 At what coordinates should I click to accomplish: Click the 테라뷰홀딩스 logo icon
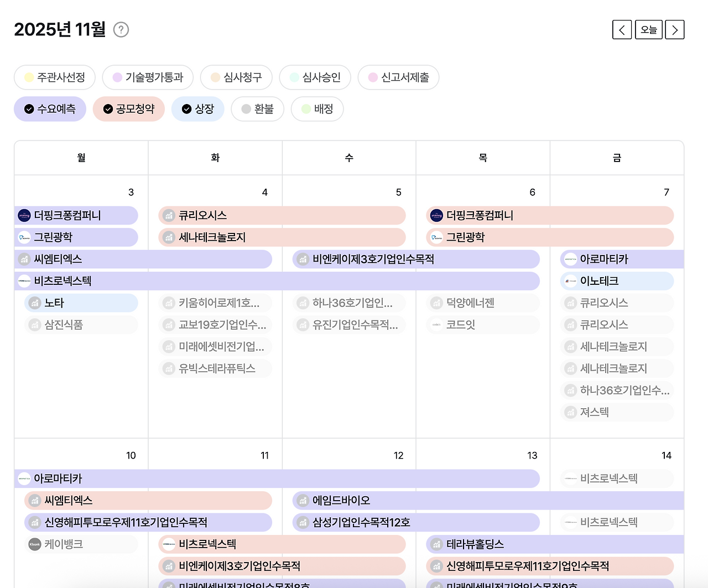point(436,544)
